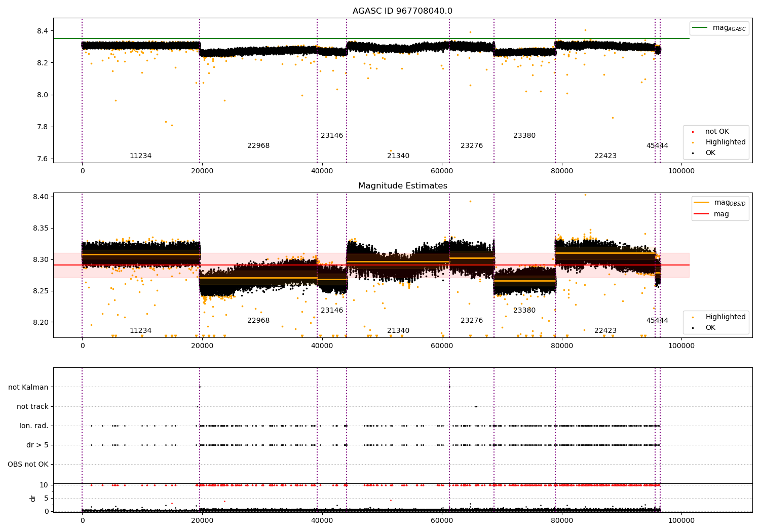Image resolution: width=760 pixels, height=532 pixels.
Task: Click y-axis tick 8.30 in middle plot
Action: coord(41,259)
